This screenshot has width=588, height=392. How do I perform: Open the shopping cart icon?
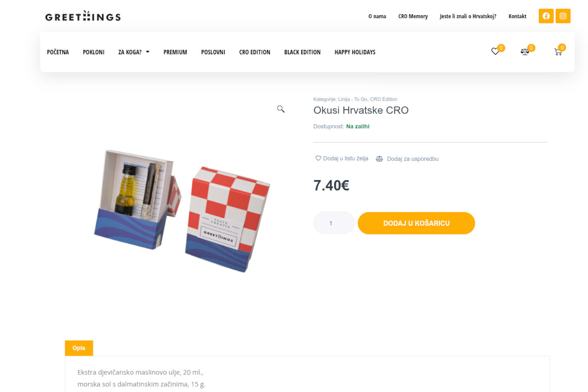click(x=558, y=52)
